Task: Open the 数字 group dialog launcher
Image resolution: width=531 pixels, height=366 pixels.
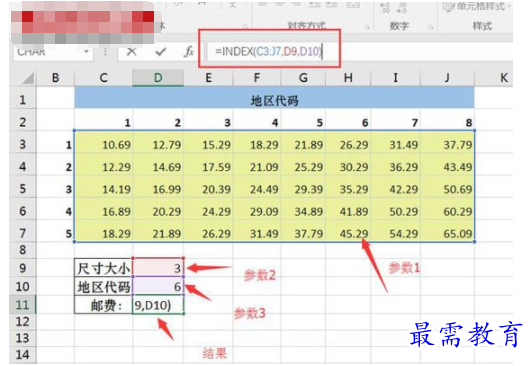Action: point(430,26)
